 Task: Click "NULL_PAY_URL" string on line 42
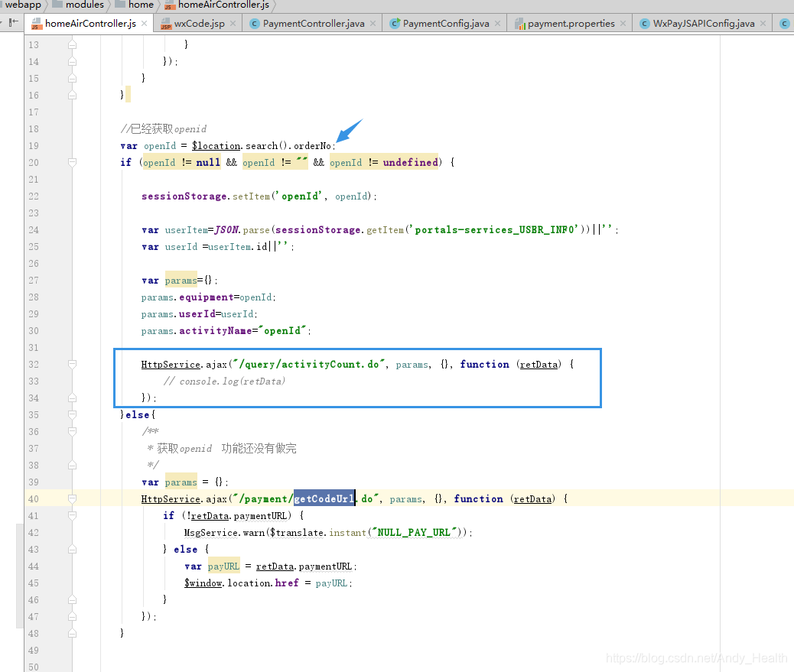click(415, 533)
